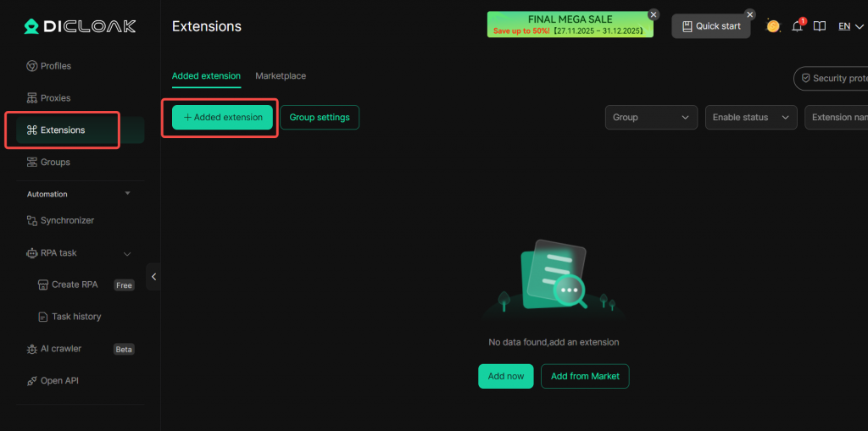Screen dimensions: 868x431
Task: Open the EN language selector
Action: tap(850, 26)
